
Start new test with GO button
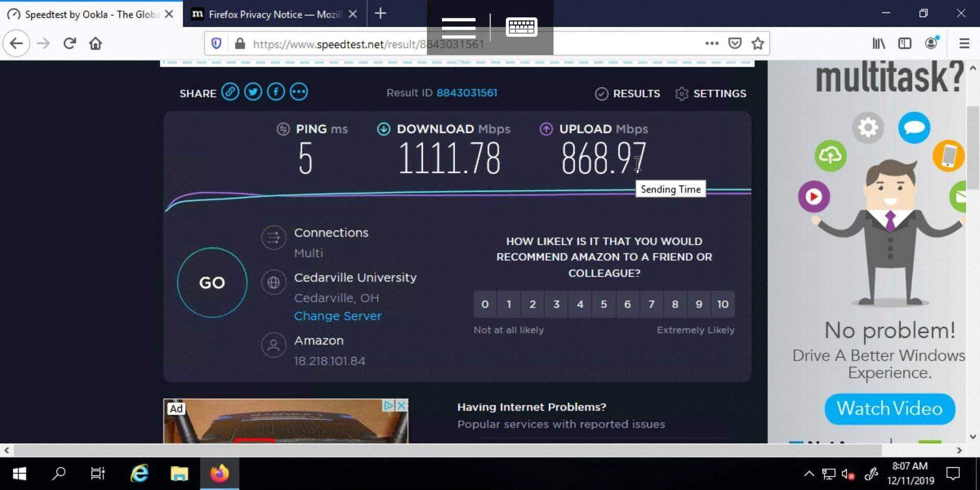coord(212,282)
